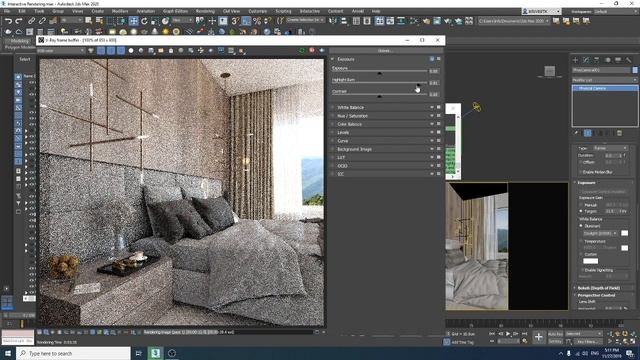Click the Undo arrow in main toolbar

(x=8, y=20)
